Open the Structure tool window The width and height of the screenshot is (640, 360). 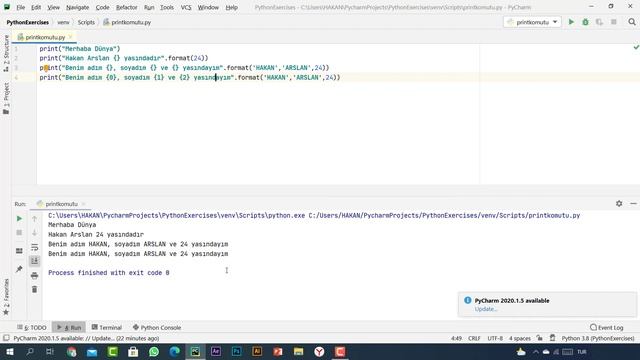6,53
